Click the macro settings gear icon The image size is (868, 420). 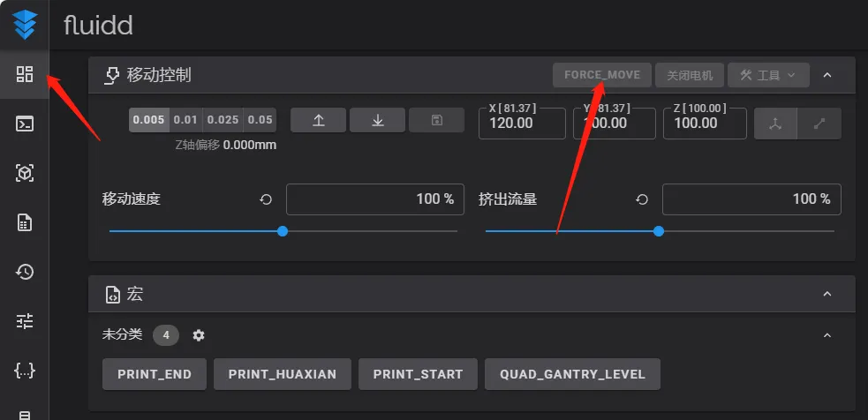199,335
